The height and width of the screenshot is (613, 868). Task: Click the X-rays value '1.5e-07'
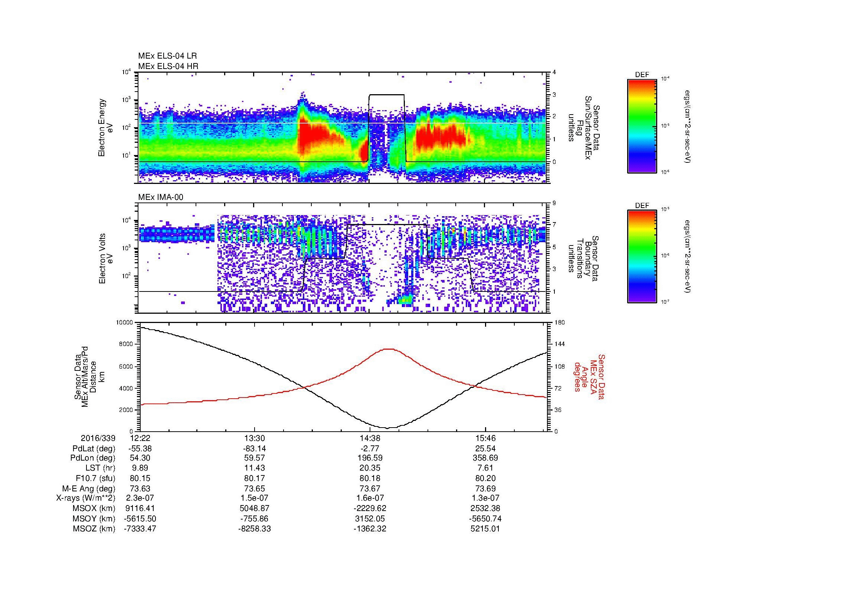pos(255,498)
